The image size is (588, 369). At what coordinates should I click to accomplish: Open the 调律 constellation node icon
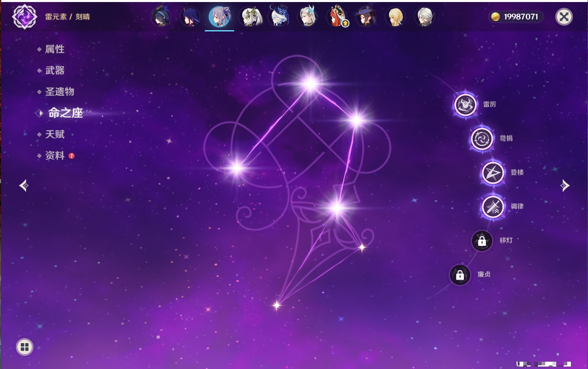click(493, 207)
